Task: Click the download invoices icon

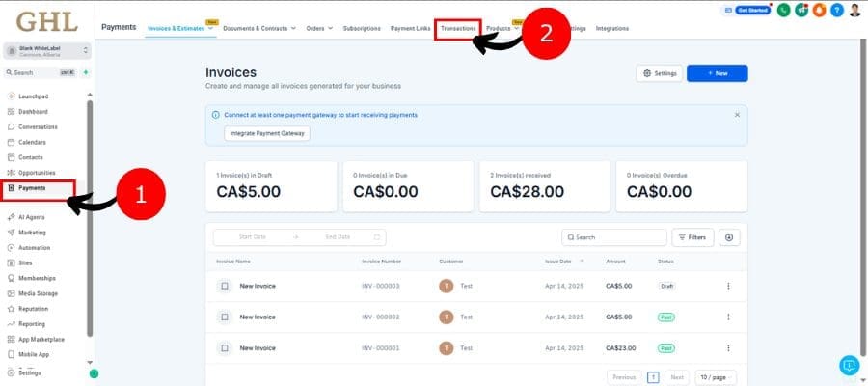Action: 729,237
